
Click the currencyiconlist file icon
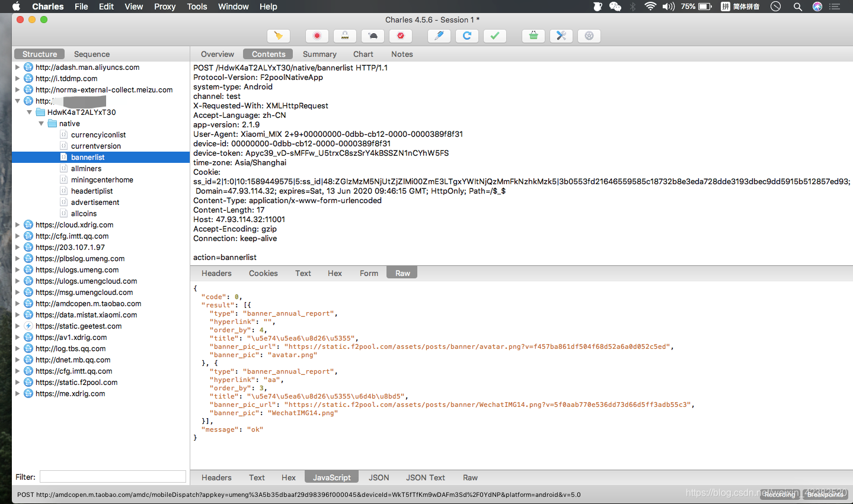point(63,134)
